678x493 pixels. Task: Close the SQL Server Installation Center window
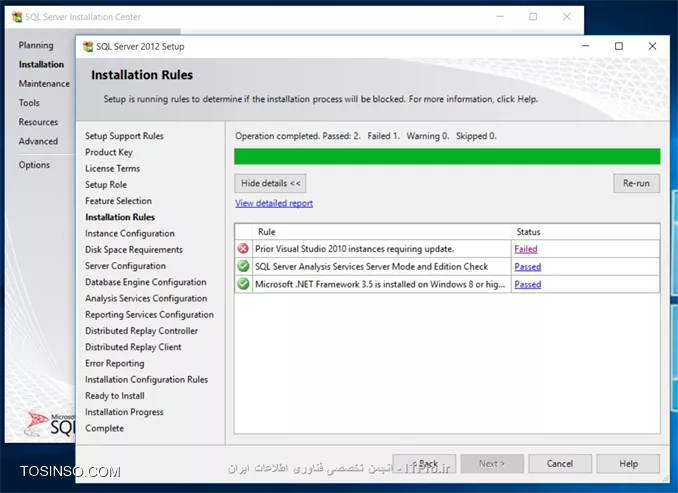click(x=566, y=17)
